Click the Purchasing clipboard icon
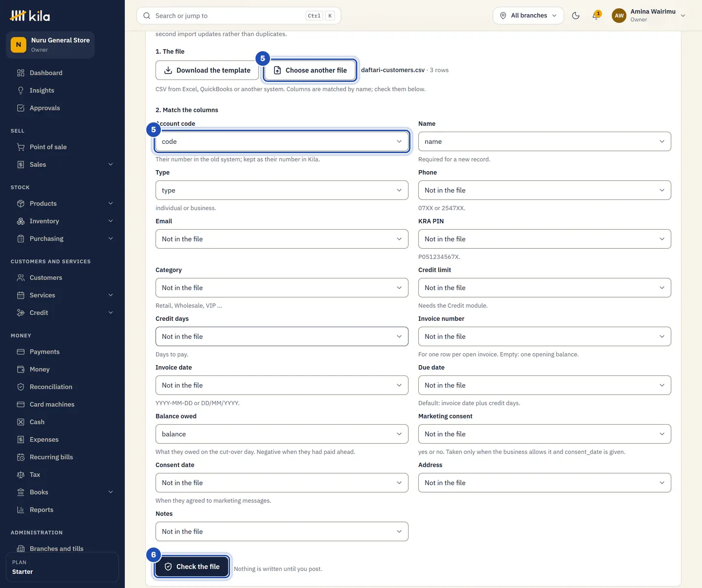 (20, 238)
